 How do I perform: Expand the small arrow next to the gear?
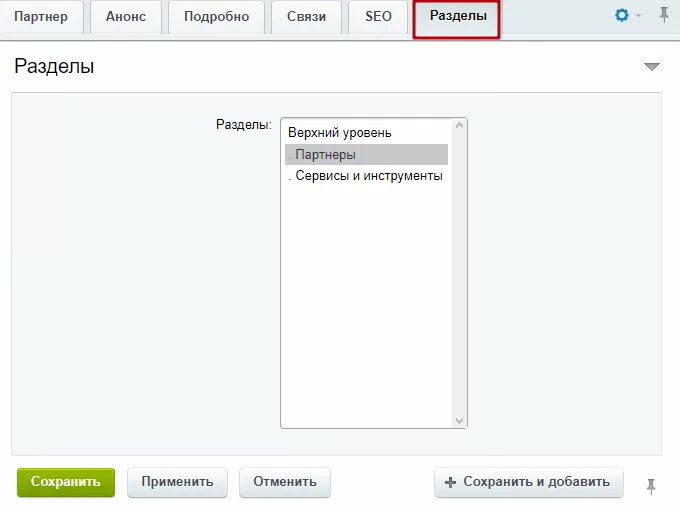(x=638, y=16)
